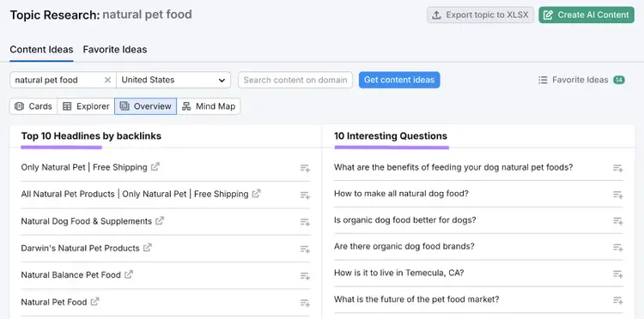Favorite 'What is the future of the pet food market?'

[617, 300]
